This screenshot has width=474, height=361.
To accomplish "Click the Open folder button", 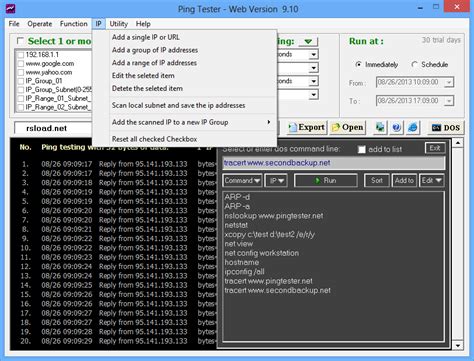I will tap(348, 127).
